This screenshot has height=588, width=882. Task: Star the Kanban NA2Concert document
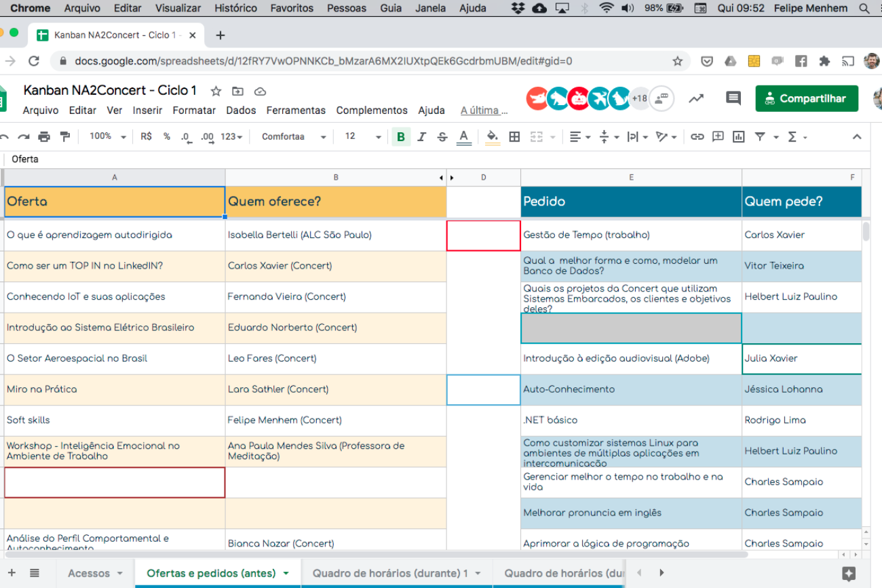[x=216, y=91]
